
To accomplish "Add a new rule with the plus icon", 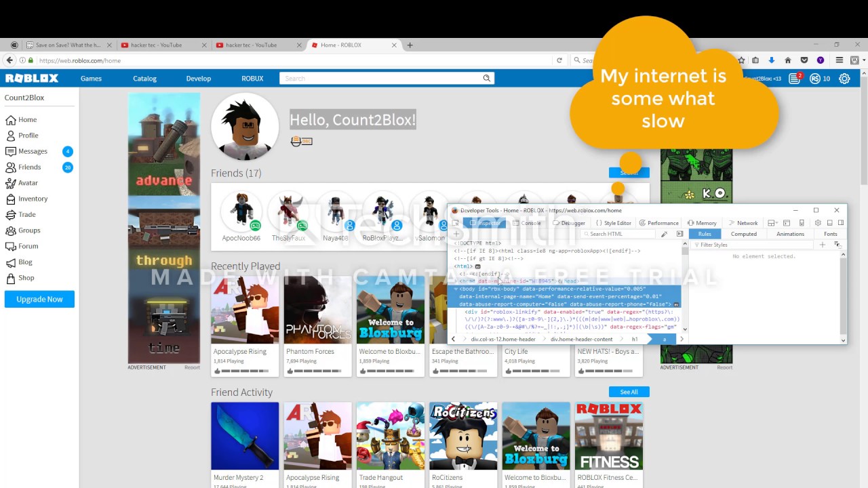I will pyautogui.click(x=823, y=245).
